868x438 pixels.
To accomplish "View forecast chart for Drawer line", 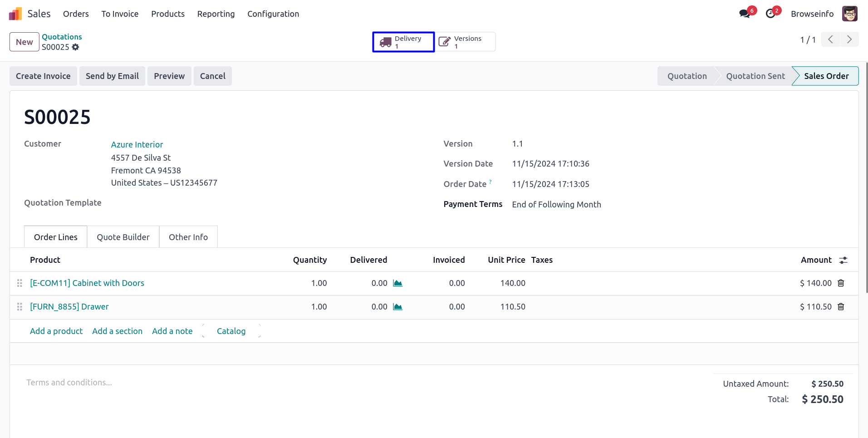I will tap(397, 307).
